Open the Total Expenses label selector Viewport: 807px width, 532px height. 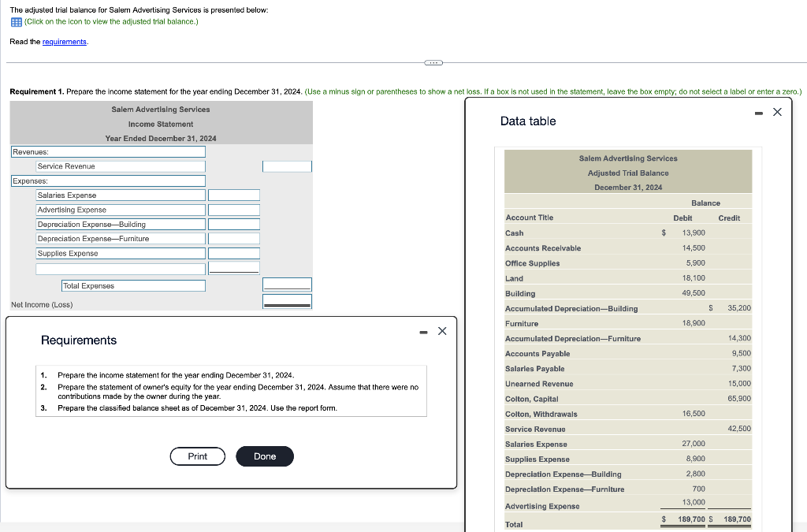[x=133, y=284]
